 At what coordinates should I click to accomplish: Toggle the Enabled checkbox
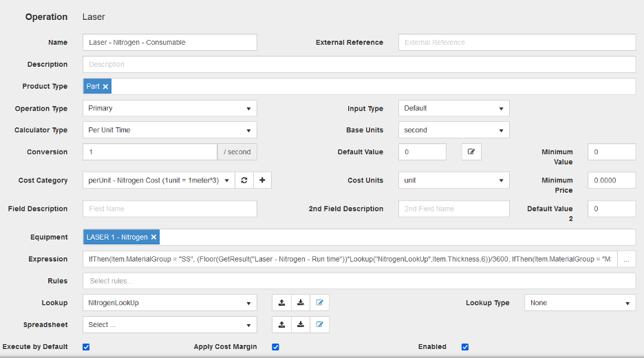(x=465, y=347)
